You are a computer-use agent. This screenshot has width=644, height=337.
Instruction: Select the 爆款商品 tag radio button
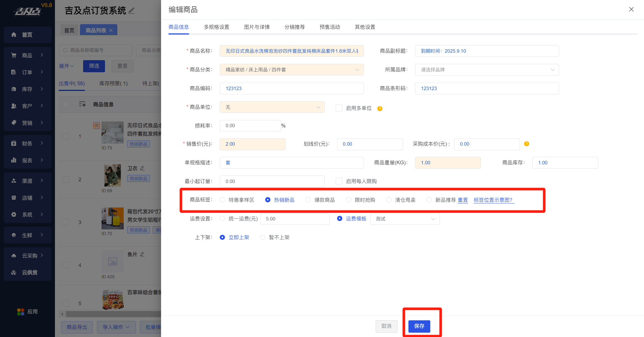click(x=308, y=200)
